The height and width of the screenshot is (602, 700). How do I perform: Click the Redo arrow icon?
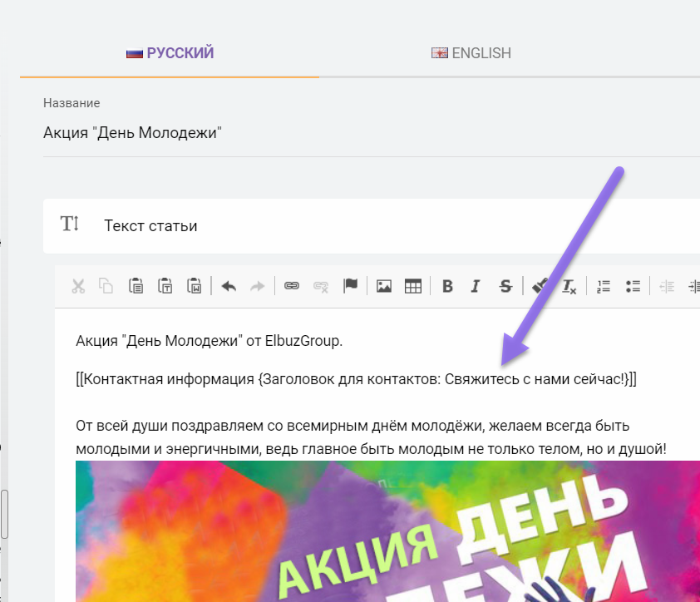[257, 287]
